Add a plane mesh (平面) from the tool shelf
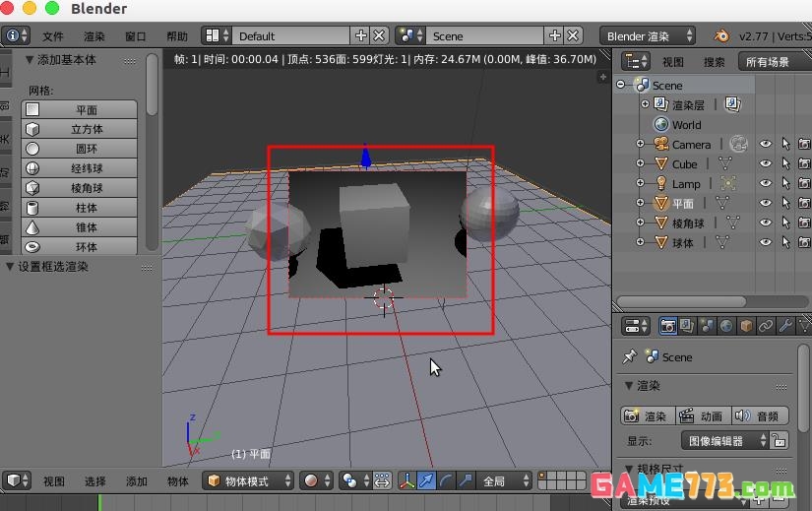 point(80,110)
